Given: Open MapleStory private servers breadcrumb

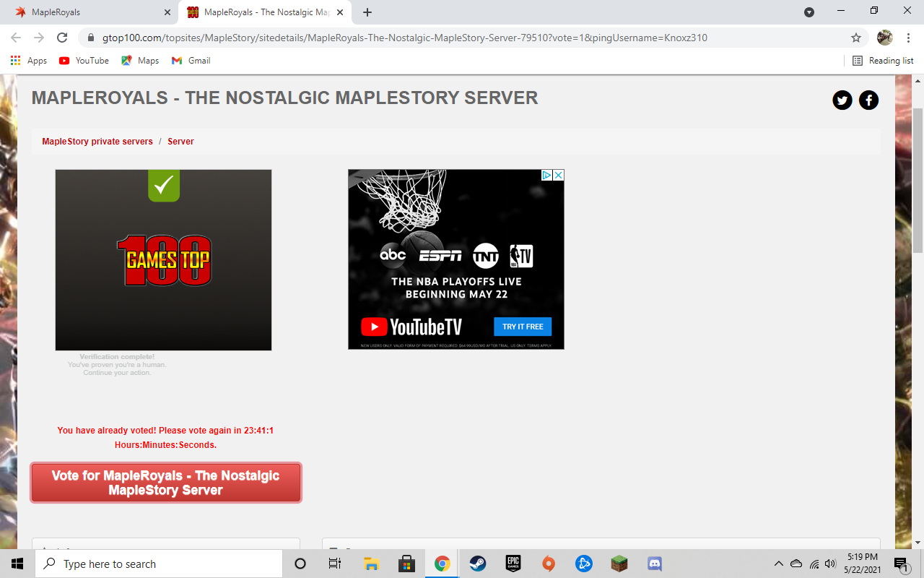Looking at the screenshot, I should tap(97, 142).
